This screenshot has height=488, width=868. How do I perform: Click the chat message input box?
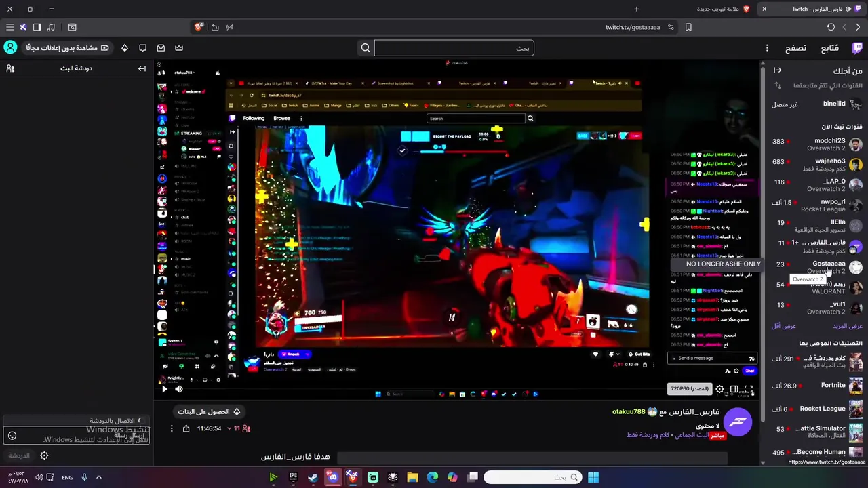[77, 436]
